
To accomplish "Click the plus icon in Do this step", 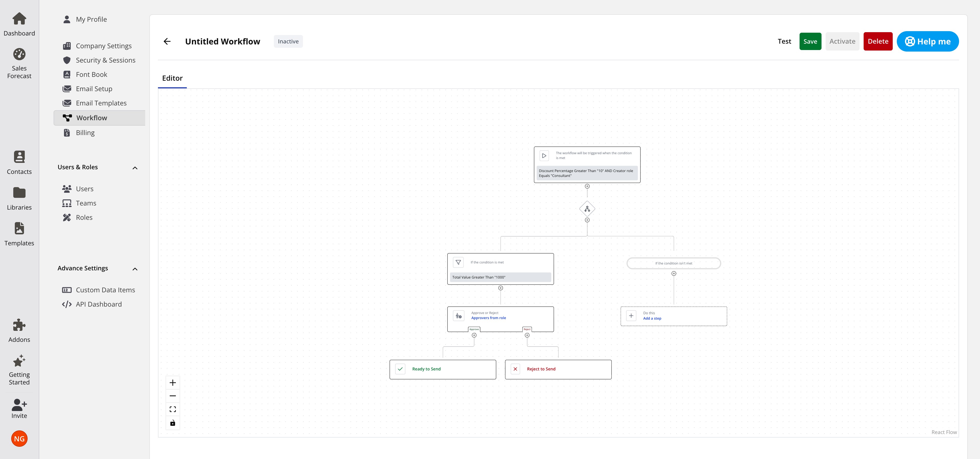I will [x=631, y=316].
